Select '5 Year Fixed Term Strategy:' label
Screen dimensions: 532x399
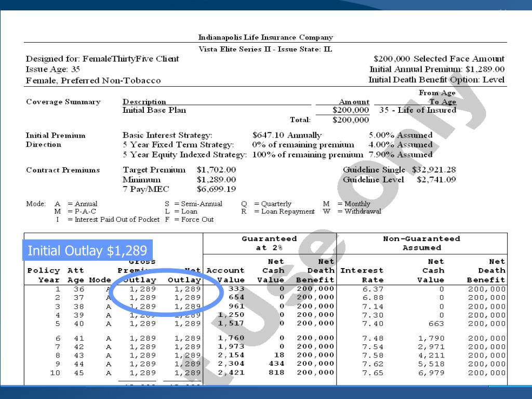pyautogui.click(x=178, y=145)
